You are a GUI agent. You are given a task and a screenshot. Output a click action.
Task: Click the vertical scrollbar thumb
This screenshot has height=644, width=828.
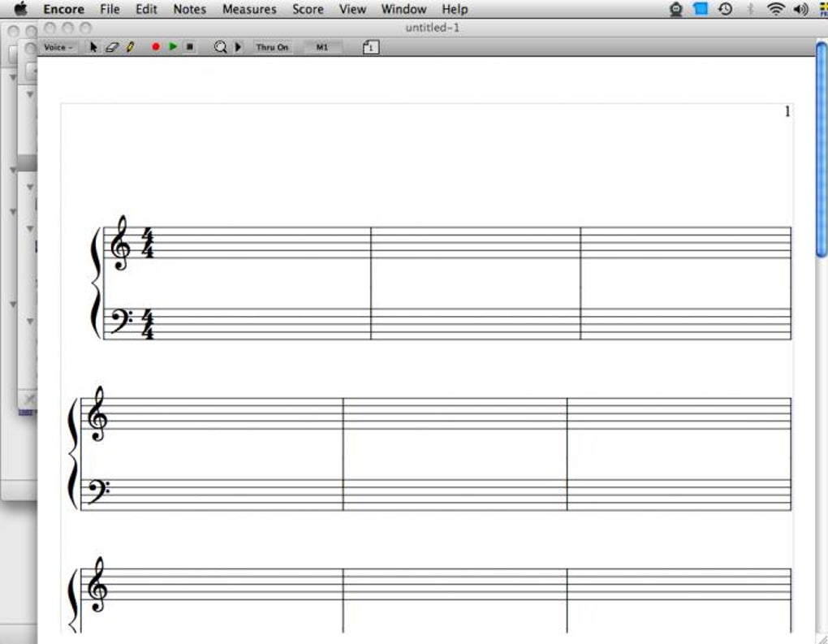point(822,150)
